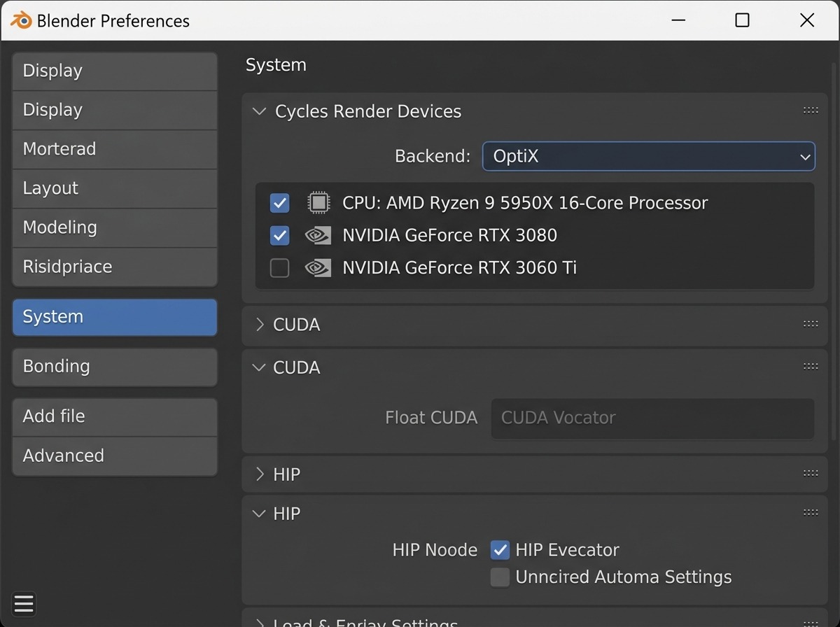Viewport: 840px width, 627px height.
Task: Click the NVIDIA icon next to RTX 3060 Ti
Action: (x=318, y=267)
